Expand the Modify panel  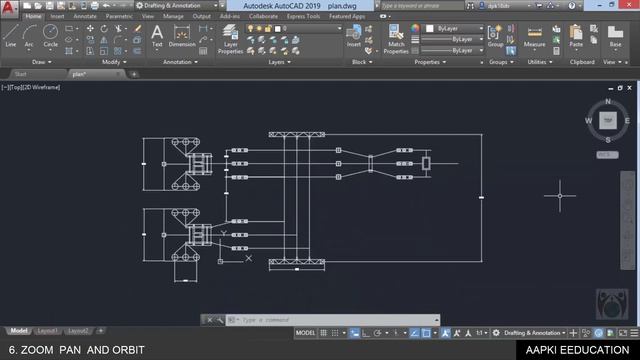point(114,62)
